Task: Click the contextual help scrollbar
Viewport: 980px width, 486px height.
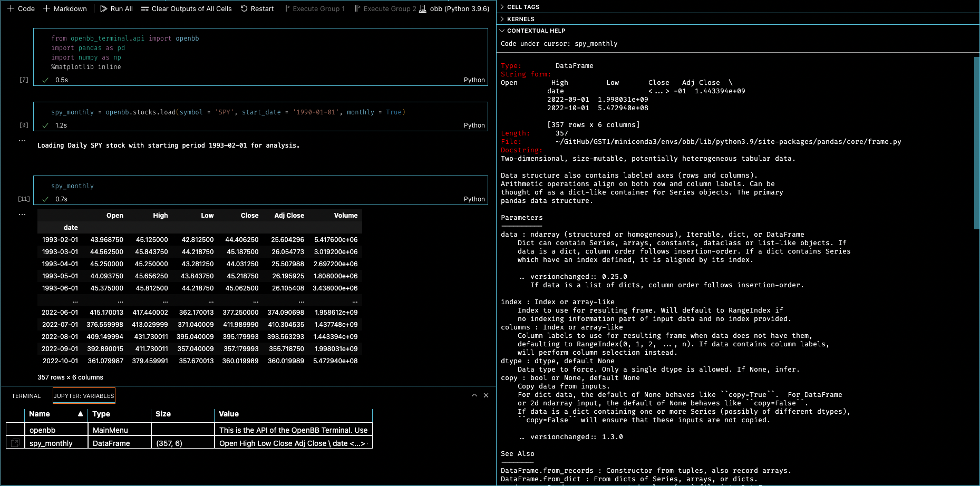Action: pos(976,142)
